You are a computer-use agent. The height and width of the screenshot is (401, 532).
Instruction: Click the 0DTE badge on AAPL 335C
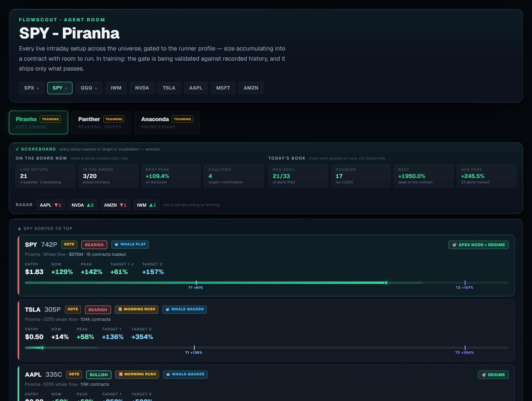tap(74, 375)
